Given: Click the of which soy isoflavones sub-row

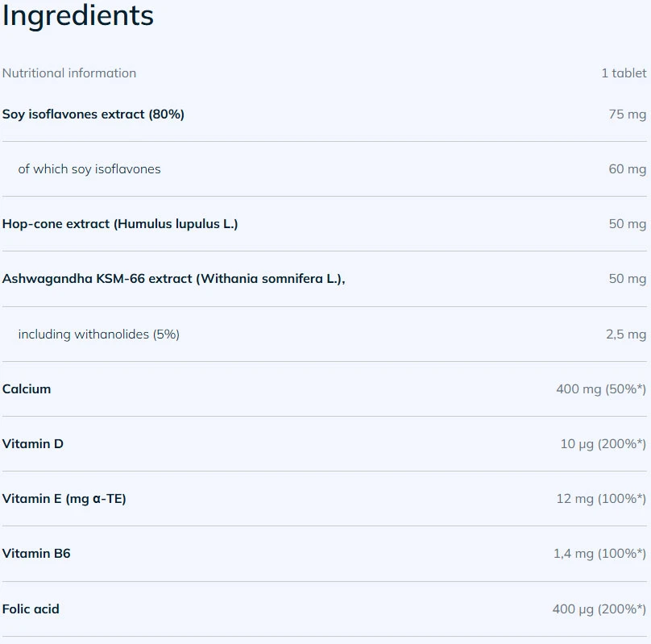Looking at the screenshot, I should [89, 169].
